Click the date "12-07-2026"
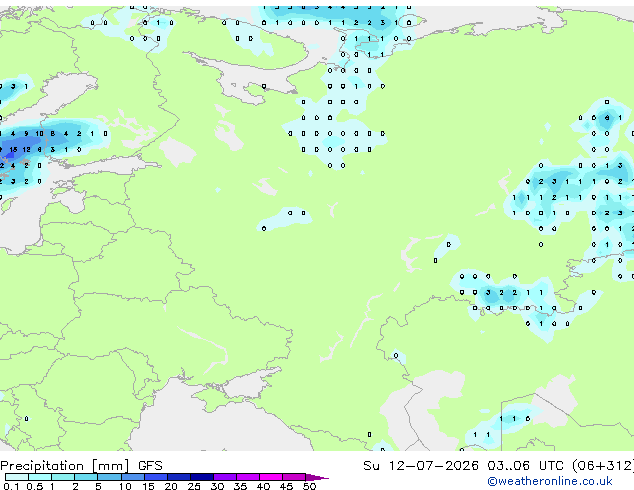634x490 pixels. (x=433, y=466)
